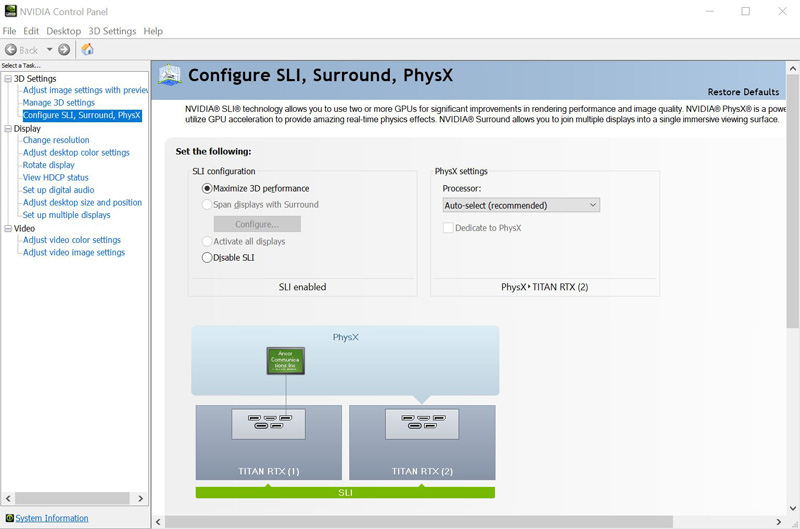Open the System Information link
Viewport: 800px width, 529px height.
(52, 518)
